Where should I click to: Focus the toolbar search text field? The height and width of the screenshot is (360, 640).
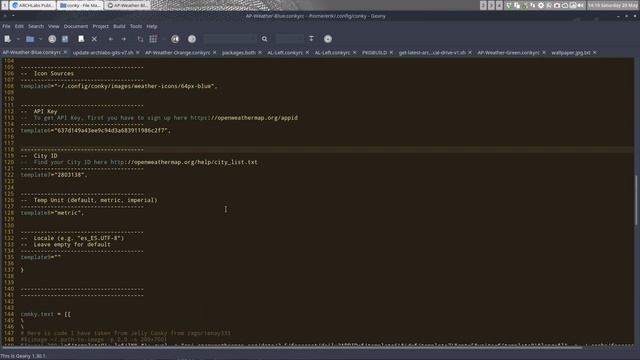(230, 39)
